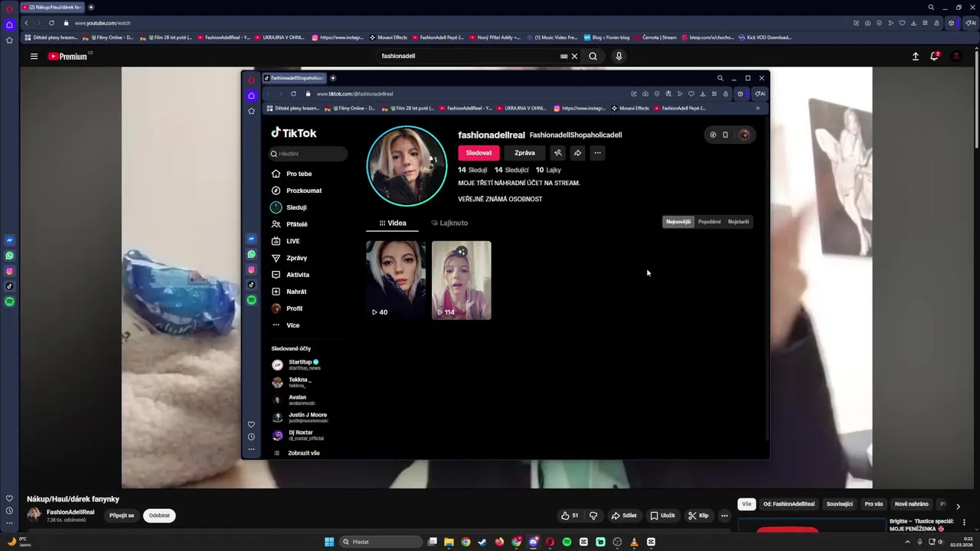Select the Nově nahráno filter chip

[912, 504]
